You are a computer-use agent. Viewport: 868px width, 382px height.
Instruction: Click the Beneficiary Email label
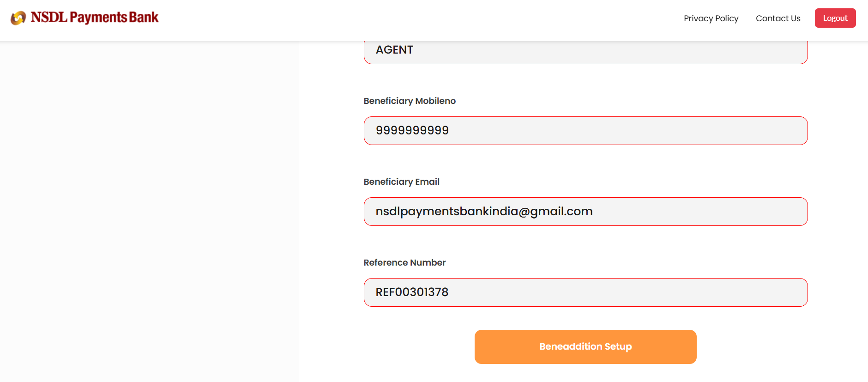[401, 182]
